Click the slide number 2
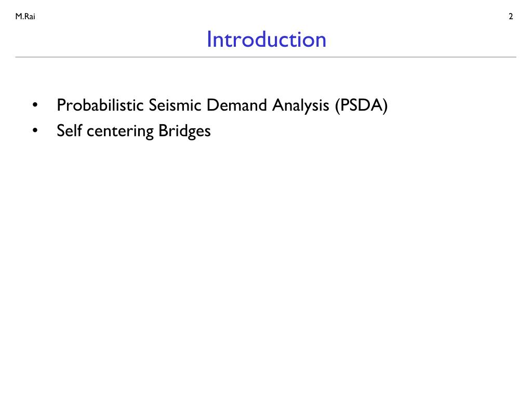The width and height of the screenshot is (532, 399). 511,16
